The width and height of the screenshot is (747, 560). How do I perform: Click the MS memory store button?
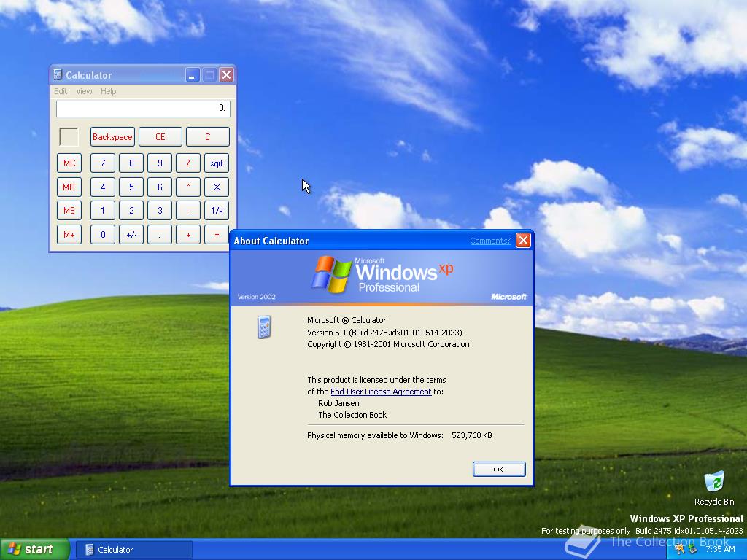(69, 211)
